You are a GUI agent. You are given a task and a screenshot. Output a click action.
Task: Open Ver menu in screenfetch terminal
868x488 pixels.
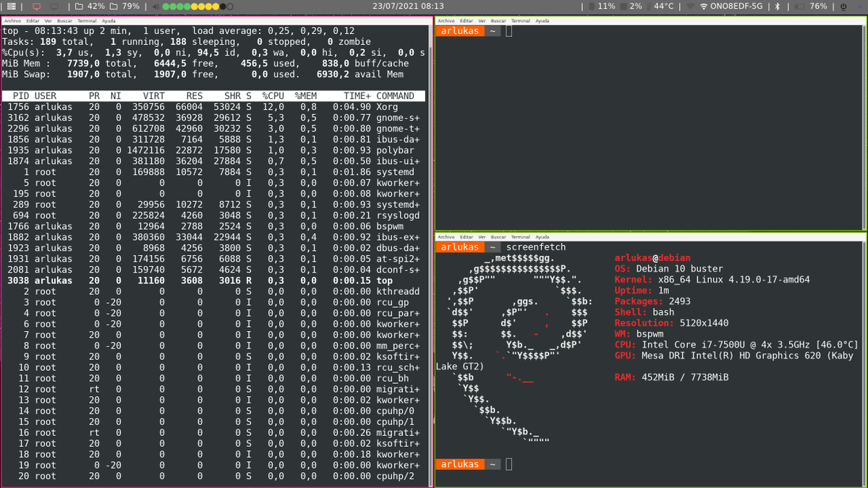coord(482,236)
